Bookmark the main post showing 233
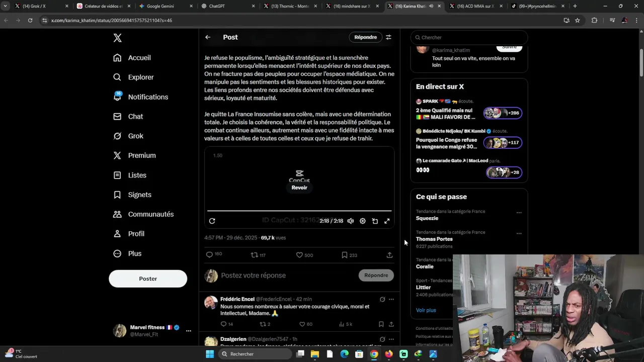Image resolution: width=644 pixels, height=362 pixels. pyautogui.click(x=349, y=255)
